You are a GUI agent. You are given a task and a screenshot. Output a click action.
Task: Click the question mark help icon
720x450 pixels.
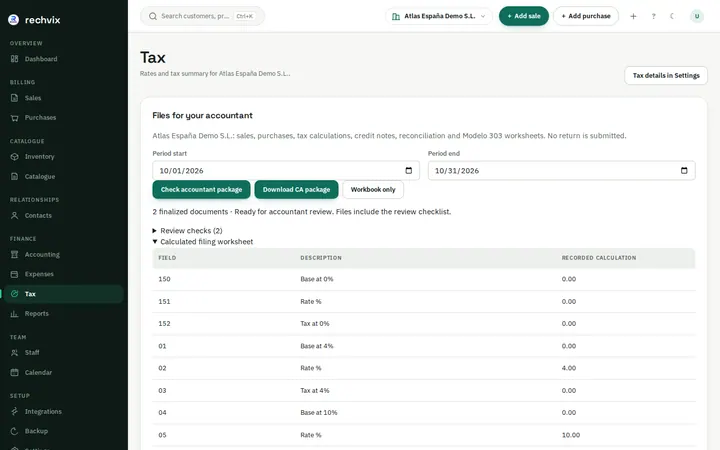(653, 16)
